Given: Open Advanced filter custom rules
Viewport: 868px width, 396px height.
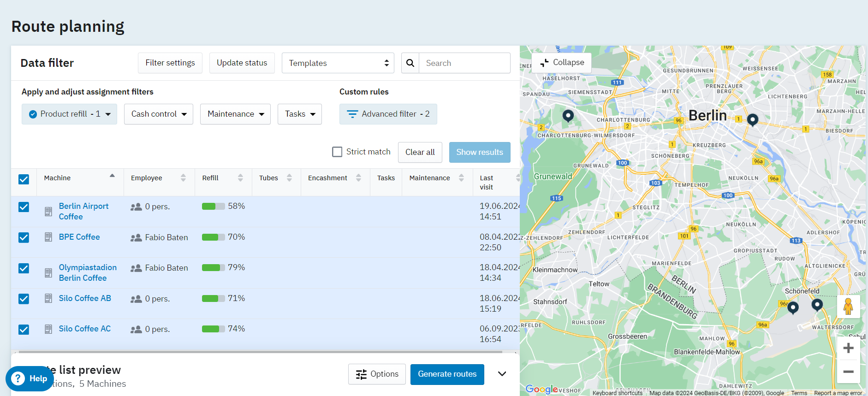Looking at the screenshot, I should pyautogui.click(x=388, y=114).
